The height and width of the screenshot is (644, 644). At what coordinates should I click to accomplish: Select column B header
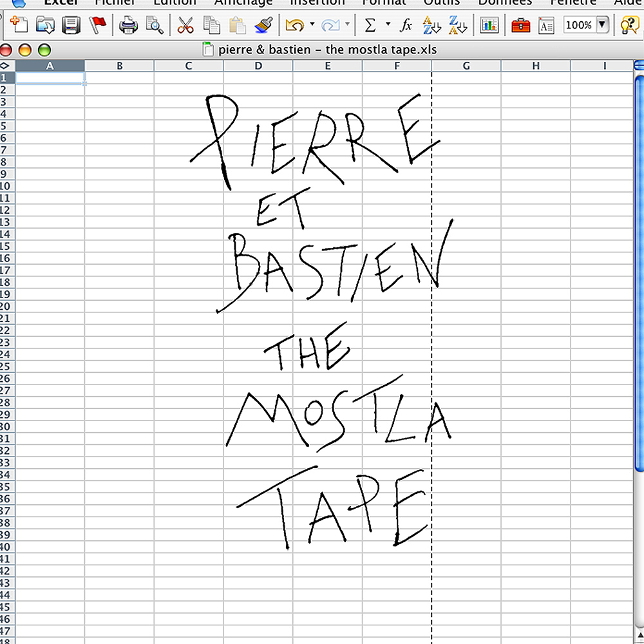tap(120, 66)
